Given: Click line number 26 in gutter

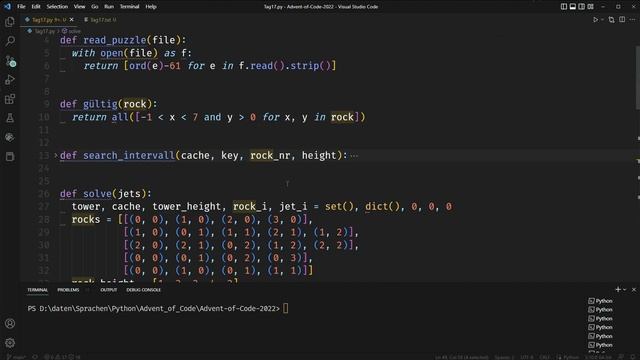Looking at the screenshot, I should tap(44, 193).
